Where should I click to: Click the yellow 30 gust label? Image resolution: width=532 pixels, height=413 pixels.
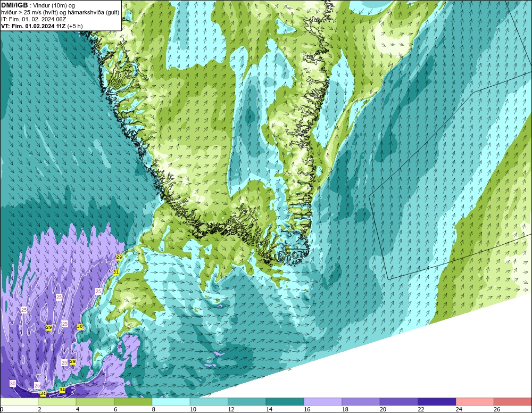point(80,326)
